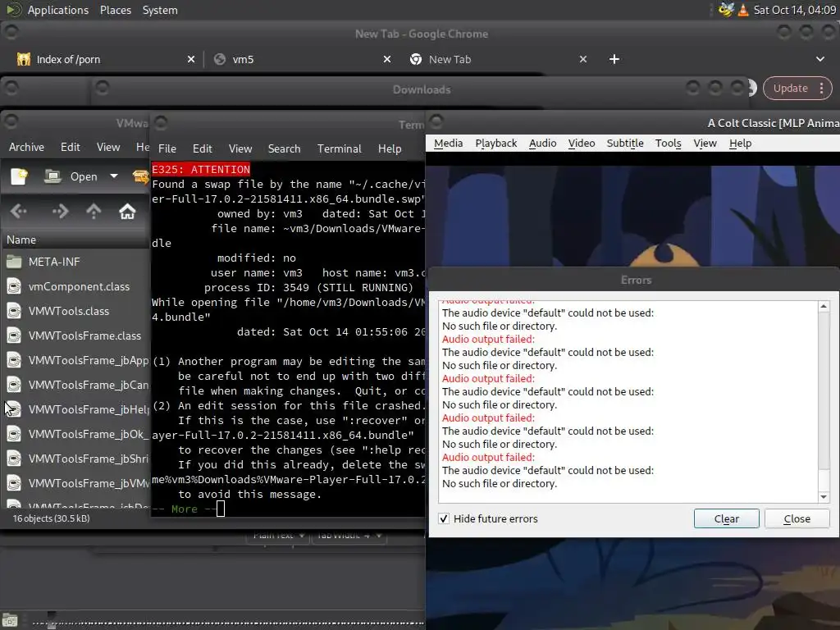This screenshot has width=840, height=630.
Task: Open the Places menu
Action: pyautogui.click(x=115, y=10)
